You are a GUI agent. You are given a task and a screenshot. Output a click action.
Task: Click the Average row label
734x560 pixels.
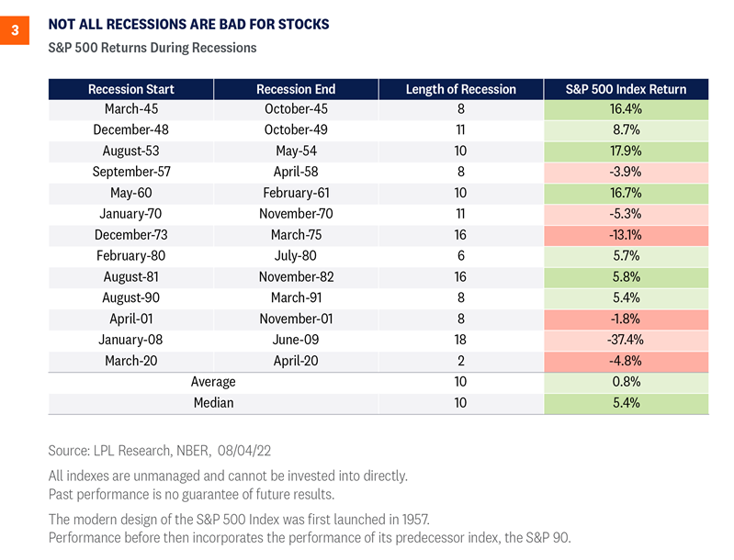pos(213,381)
